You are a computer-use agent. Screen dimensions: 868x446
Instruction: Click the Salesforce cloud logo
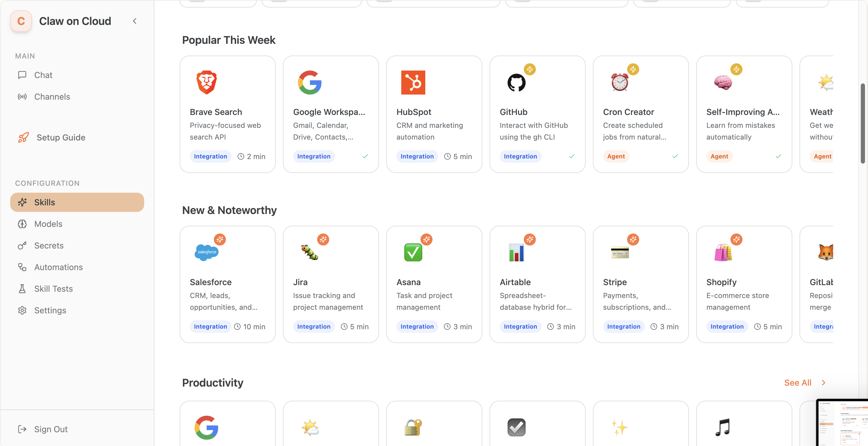coord(206,252)
